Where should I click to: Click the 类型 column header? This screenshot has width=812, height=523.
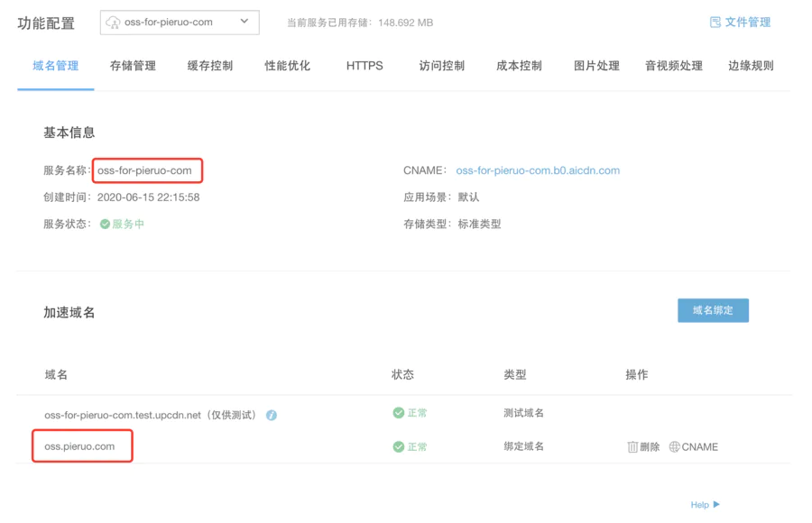point(515,374)
